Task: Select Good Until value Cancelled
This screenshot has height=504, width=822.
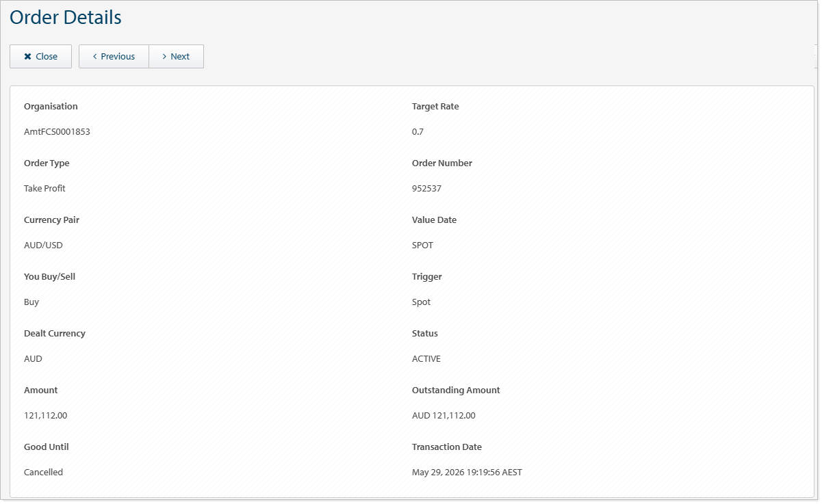Action: pyautogui.click(x=43, y=473)
